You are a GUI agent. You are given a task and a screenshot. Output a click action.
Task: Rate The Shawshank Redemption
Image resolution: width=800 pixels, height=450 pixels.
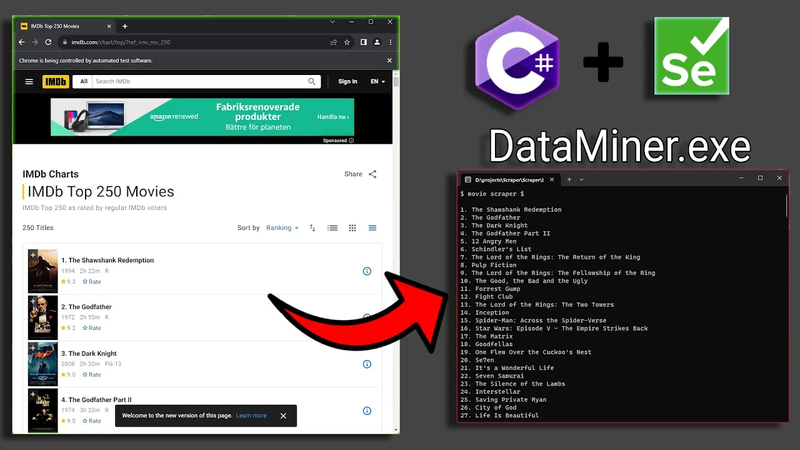[92, 282]
